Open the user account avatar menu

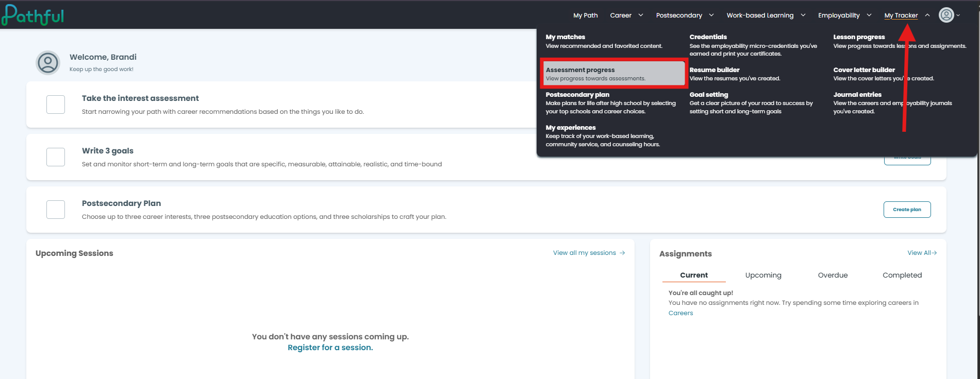point(946,15)
